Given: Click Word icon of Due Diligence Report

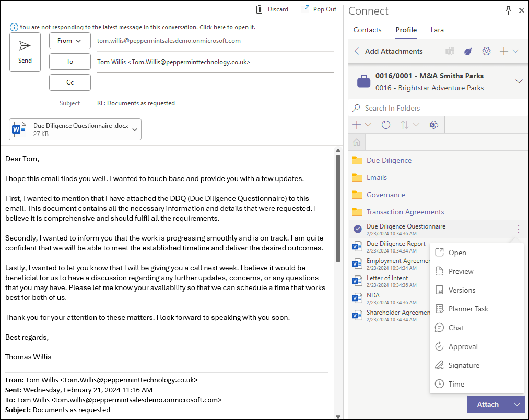Looking at the screenshot, I should tap(357, 247).
